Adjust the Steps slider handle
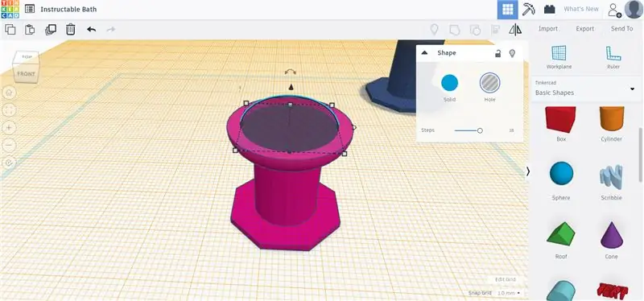The width and height of the screenshot is (644, 301). coord(480,130)
